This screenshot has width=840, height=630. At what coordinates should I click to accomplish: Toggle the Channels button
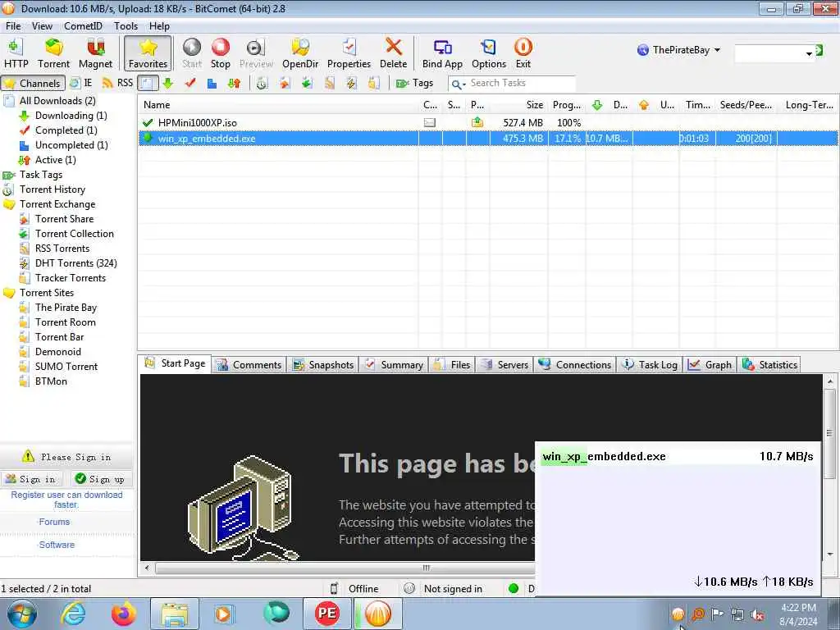(33, 83)
